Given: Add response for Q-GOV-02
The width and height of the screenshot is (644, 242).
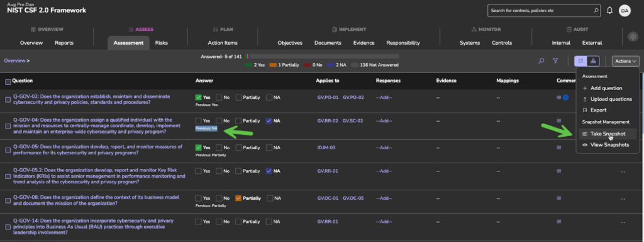Looking at the screenshot, I should [384, 98].
